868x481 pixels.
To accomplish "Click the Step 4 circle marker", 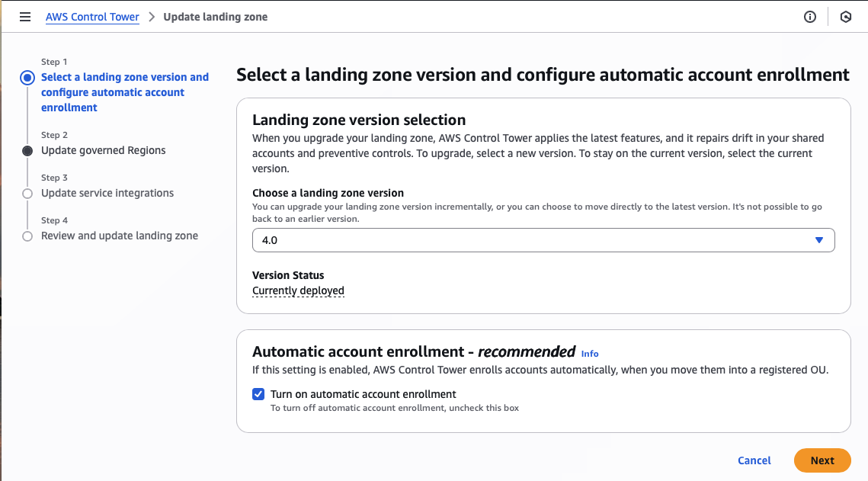I will [27, 236].
